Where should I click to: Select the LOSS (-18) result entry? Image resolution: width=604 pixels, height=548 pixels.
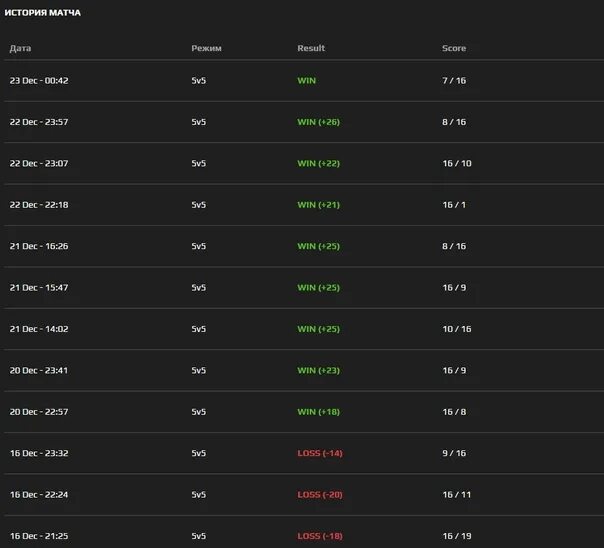point(320,536)
